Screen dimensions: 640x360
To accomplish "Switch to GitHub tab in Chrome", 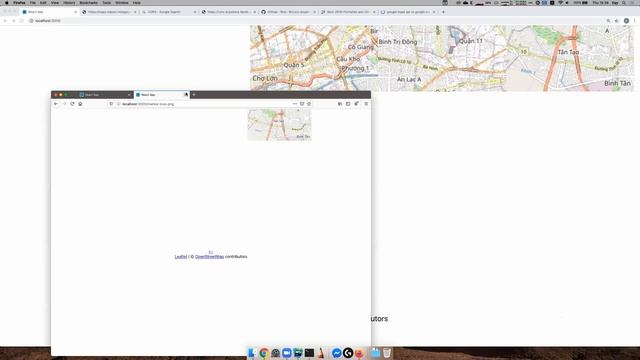I will point(288,12).
